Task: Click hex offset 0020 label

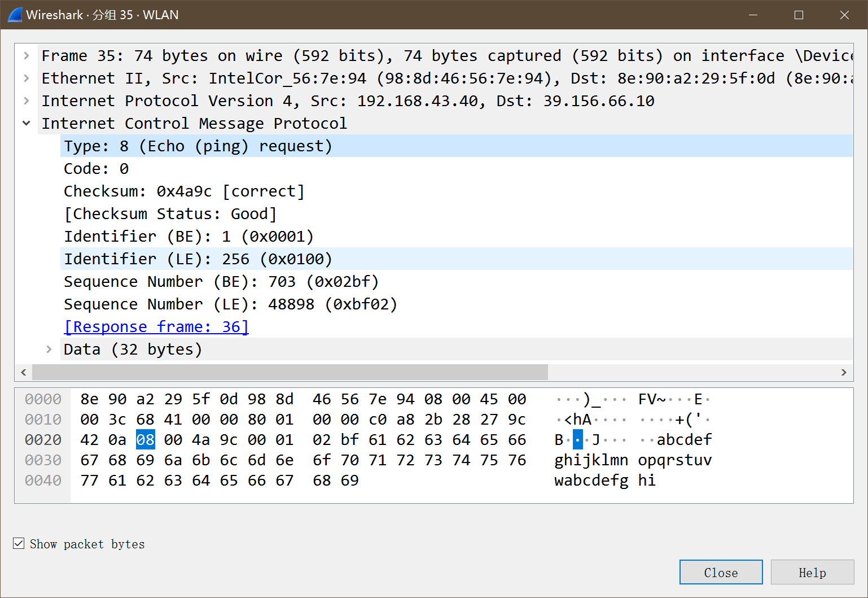Action: (43, 439)
